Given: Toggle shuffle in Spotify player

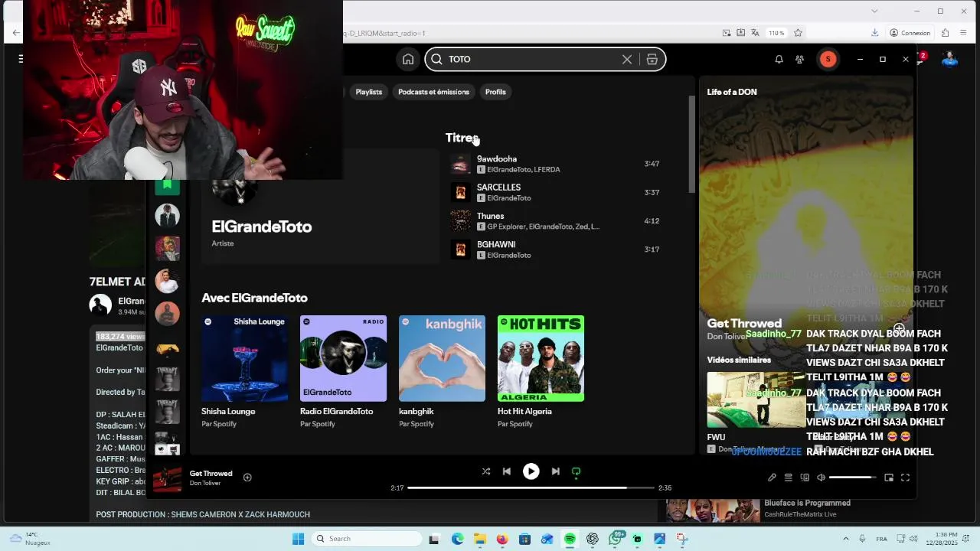Looking at the screenshot, I should [486, 471].
